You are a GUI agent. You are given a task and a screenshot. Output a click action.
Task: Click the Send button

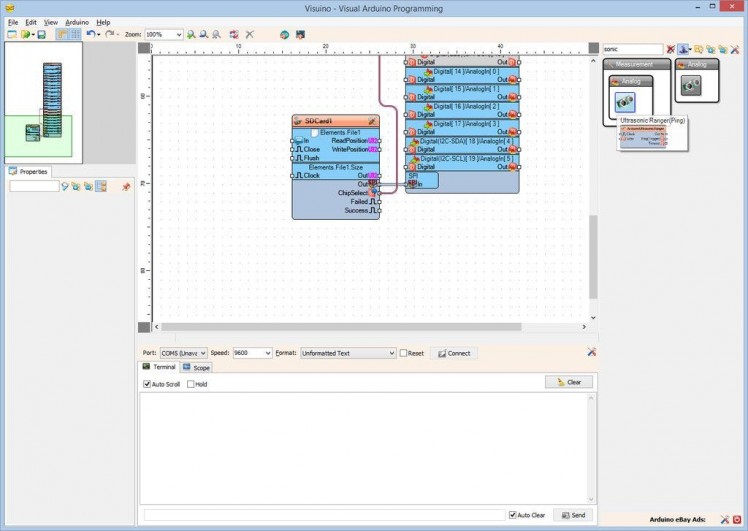point(573,515)
